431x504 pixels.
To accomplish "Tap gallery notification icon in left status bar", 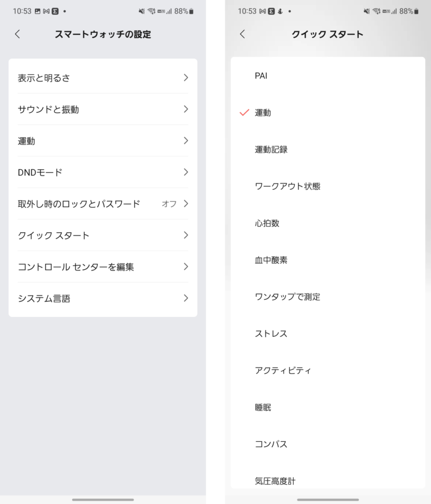I will coord(37,11).
